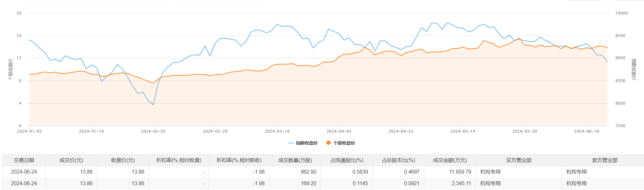Open second row's seller 机构专用 link
Screen dimensions: 644x190
coord(576,184)
